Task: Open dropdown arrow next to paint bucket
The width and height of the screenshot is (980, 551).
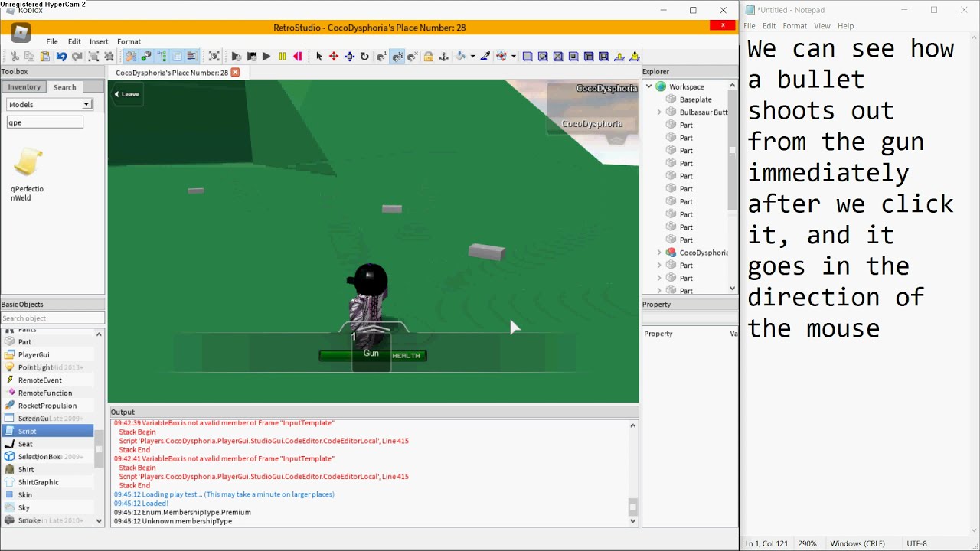Action: pyautogui.click(x=472, y=57)
